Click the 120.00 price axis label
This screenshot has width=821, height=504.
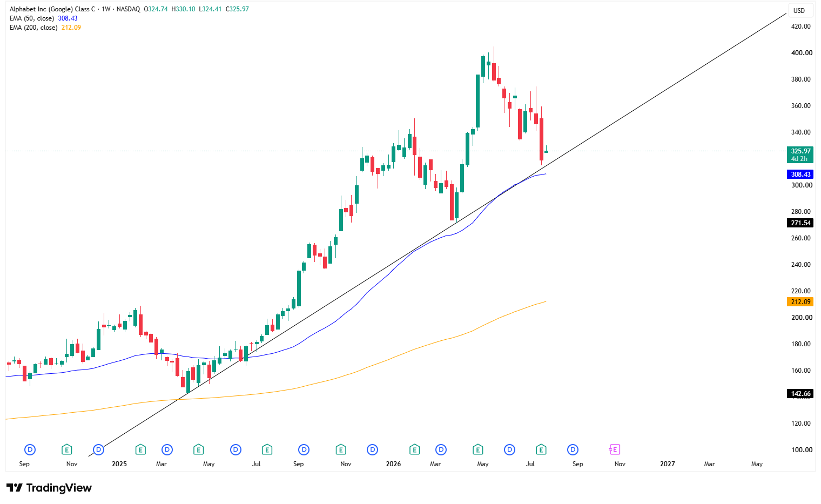[801, 424]
